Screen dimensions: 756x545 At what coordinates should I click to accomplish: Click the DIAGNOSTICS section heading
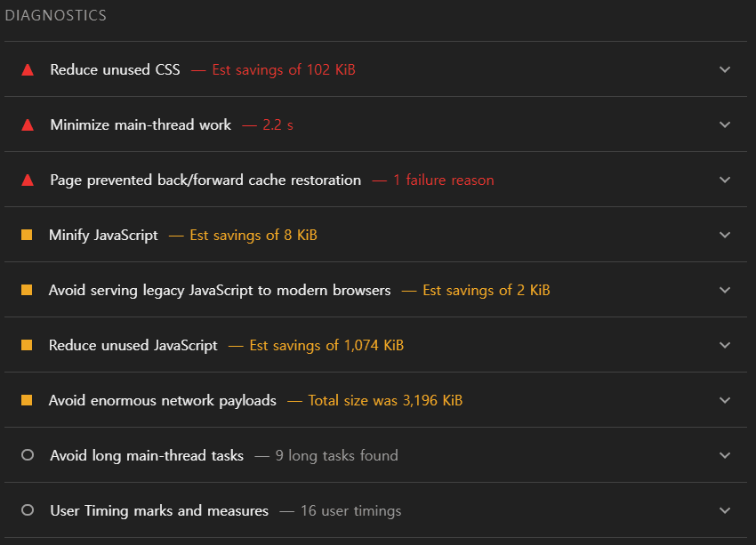(56, 16)
